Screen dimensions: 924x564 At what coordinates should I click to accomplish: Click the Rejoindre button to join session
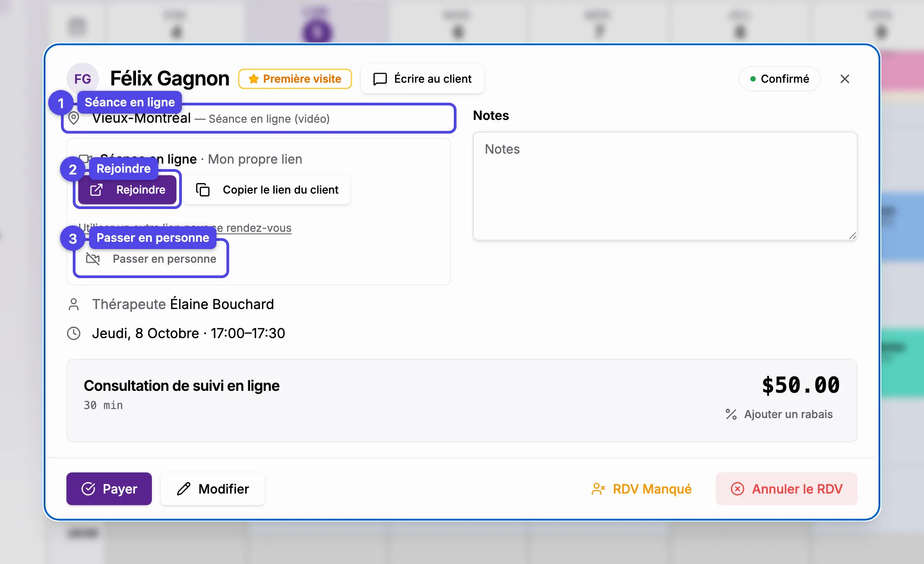(127, 190)
